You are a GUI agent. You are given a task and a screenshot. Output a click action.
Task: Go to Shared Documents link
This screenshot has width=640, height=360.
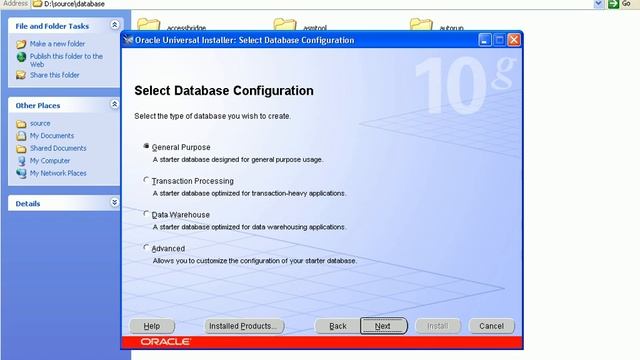point(58,148)
